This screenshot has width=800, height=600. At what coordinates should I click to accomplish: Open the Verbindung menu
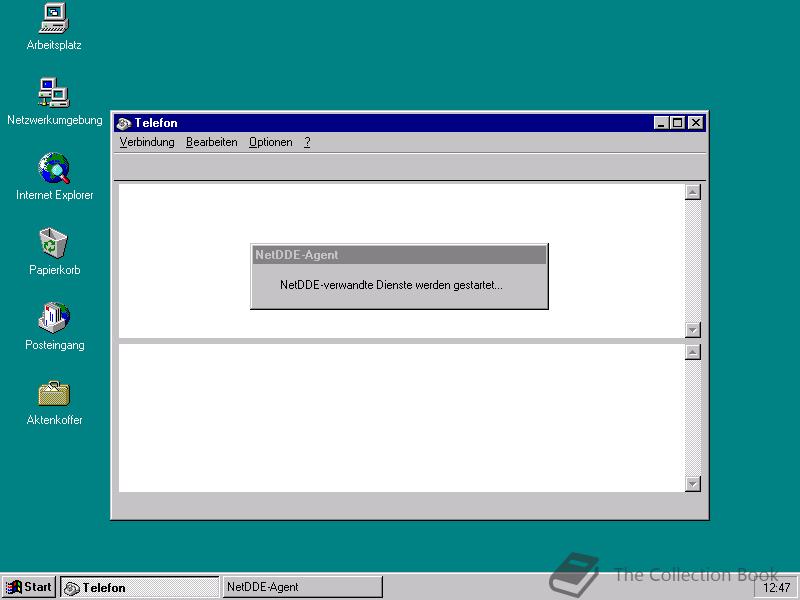(147, 142)
